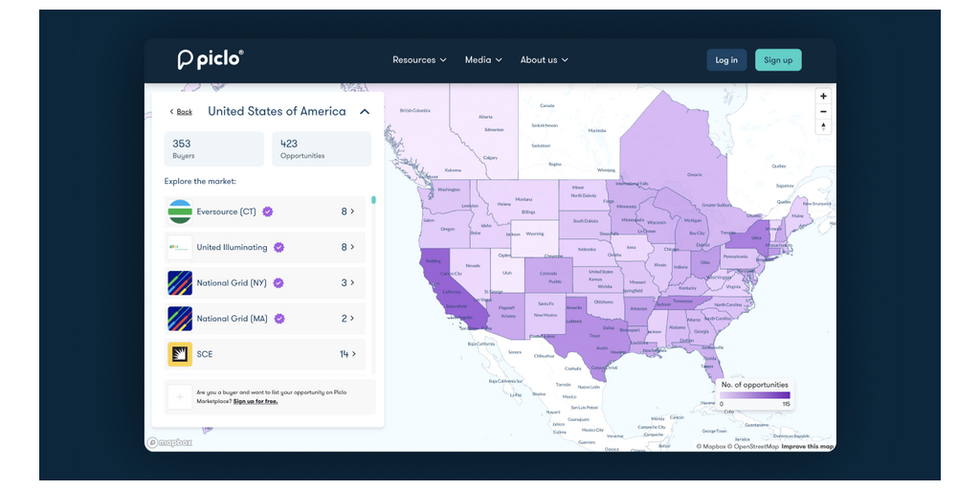Open the About us dropdown
This screenshot has width=980, height=490.
(544, 60)
